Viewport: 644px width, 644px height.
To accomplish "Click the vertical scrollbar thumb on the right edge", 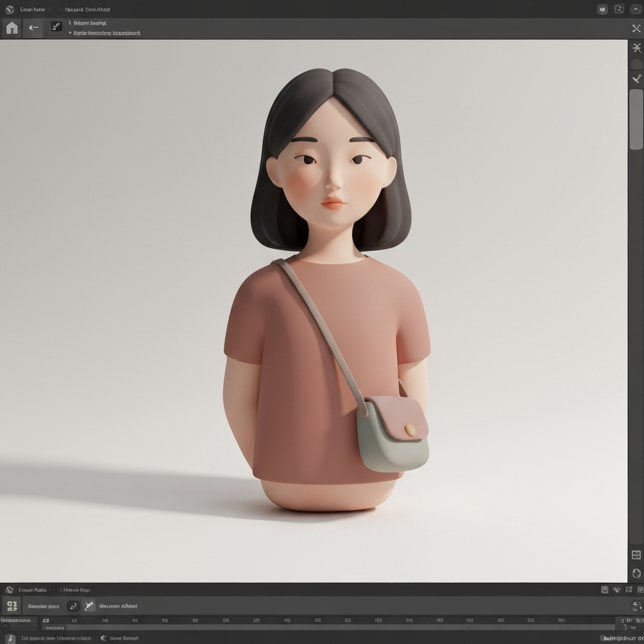I will click(636, 119).
